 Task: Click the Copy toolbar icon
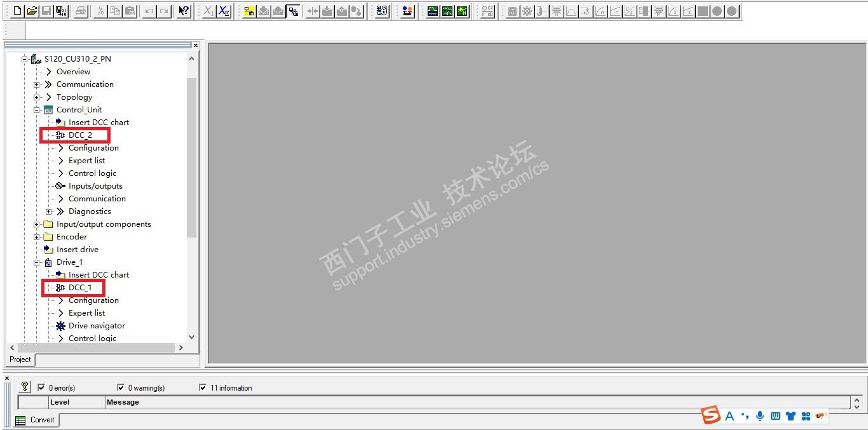point(115,11)
